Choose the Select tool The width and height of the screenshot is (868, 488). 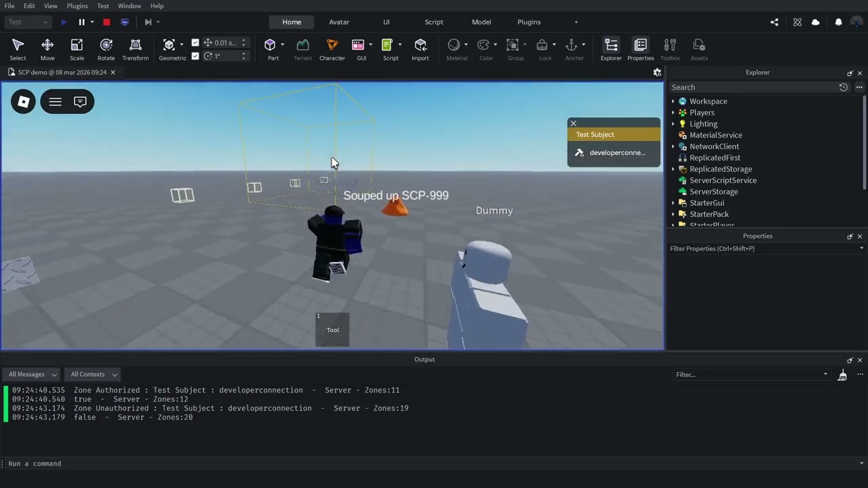click(18, 49)
